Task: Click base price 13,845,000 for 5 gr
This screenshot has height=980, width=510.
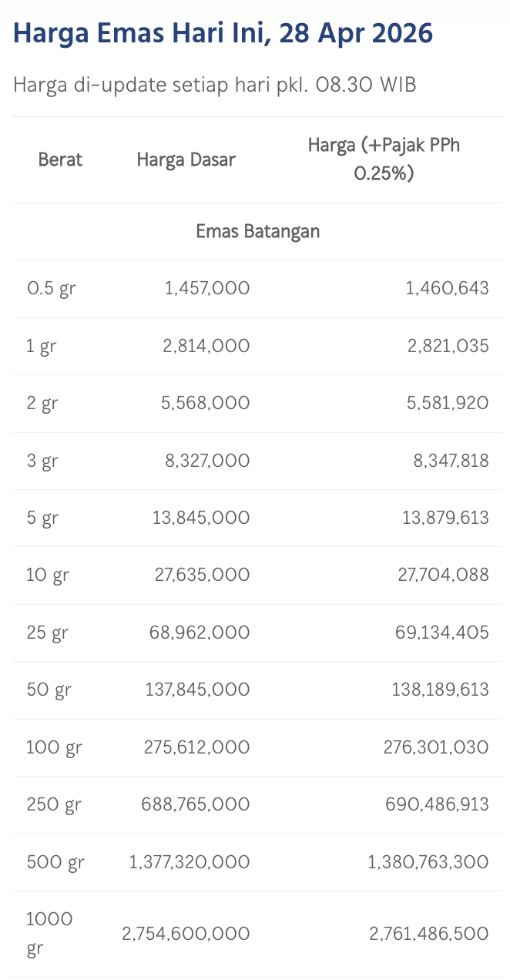Action: point(201,518)
